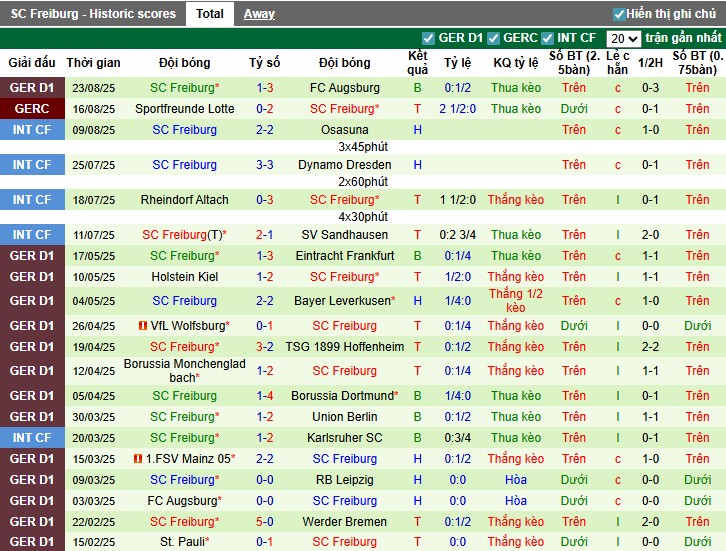Disable the INT CF filter checkbox
This screenshot has width=726, height=551.
point(549,38)
